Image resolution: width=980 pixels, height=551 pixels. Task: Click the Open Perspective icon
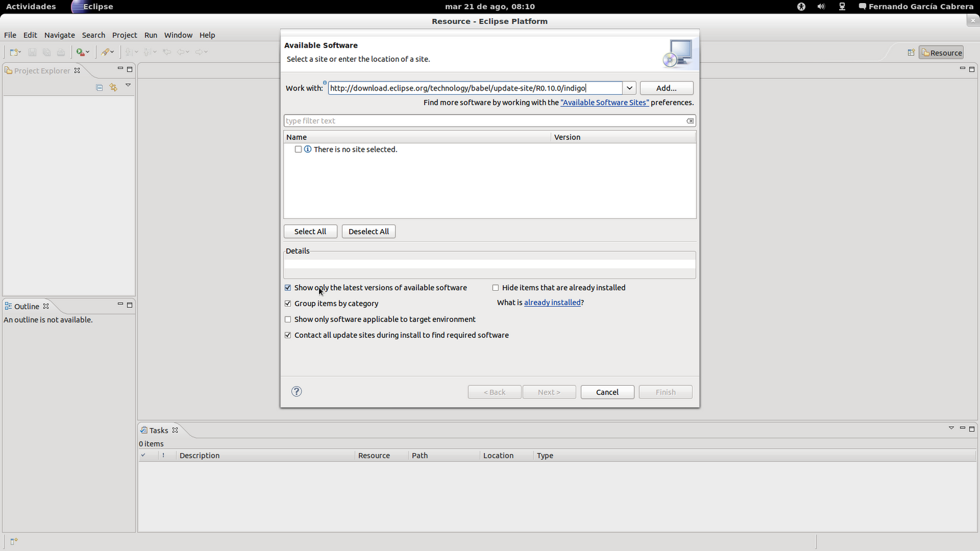click(x=911, y=53)
